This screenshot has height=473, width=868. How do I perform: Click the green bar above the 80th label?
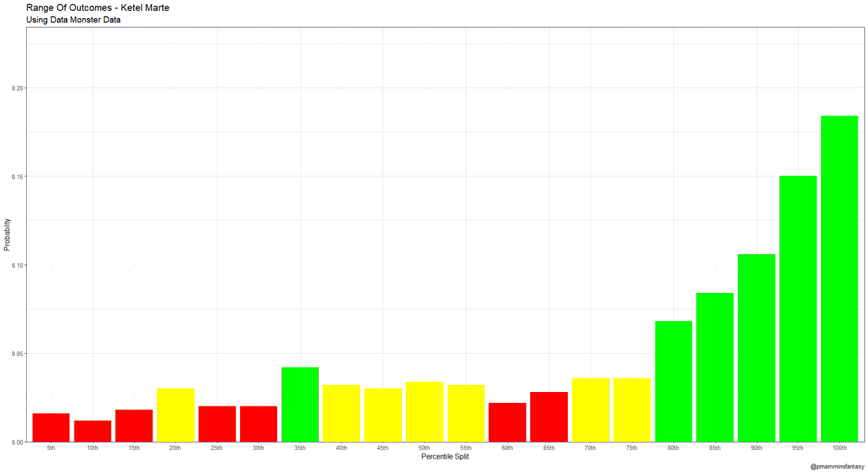coord(673,382)
